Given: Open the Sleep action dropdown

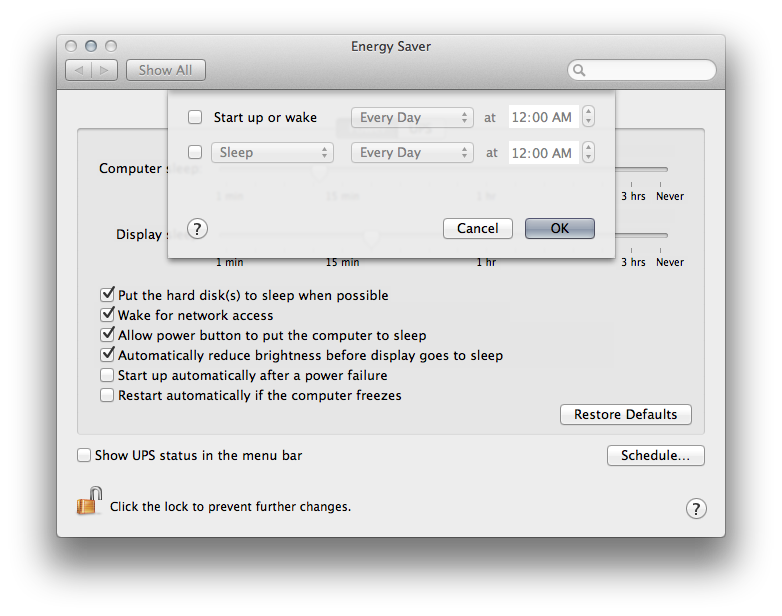Looking at the screenshot, I should (x=272, y=153).
